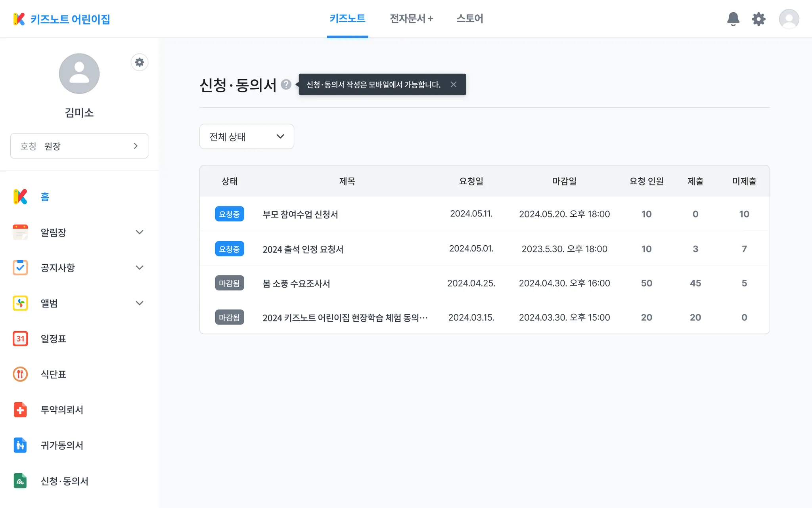Image resolution: width=812 pixels, height=508 pixels.
Task: Click the profile settings gear near avatar
Action: tap(140, 62)
